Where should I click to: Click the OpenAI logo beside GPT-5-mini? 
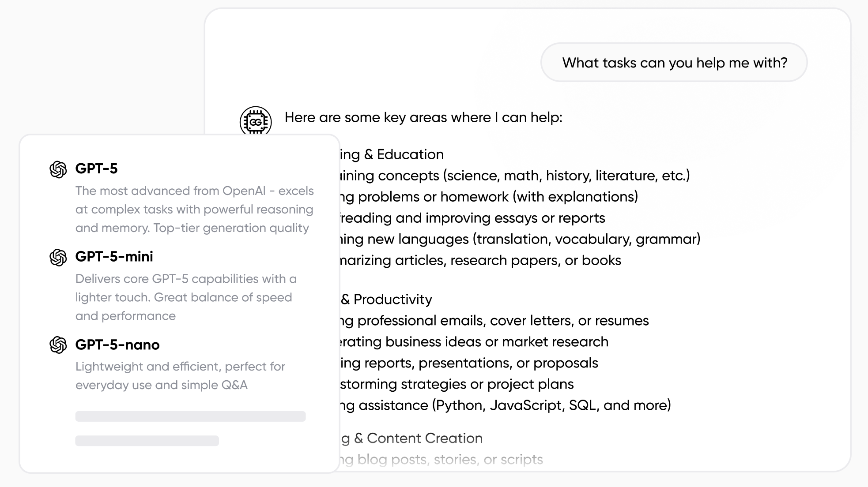click(x=58, y=257)
